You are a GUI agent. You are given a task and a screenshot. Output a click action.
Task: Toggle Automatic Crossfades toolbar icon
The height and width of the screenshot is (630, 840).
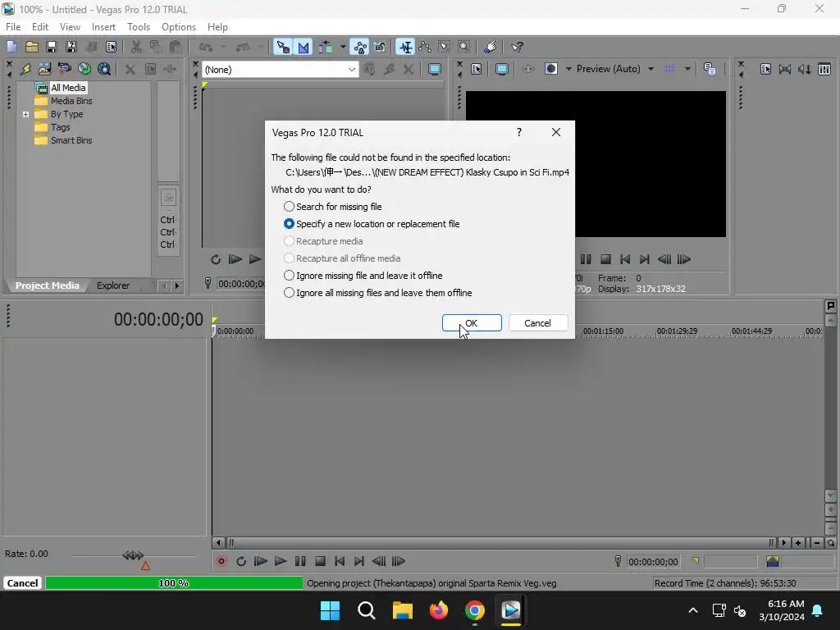click(304, 47)
